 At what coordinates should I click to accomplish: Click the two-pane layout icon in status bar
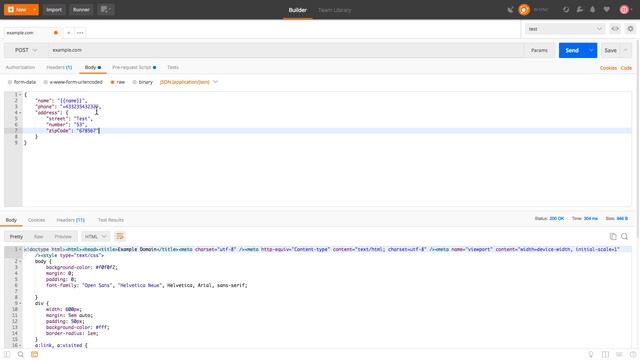[x=605, y=354]
